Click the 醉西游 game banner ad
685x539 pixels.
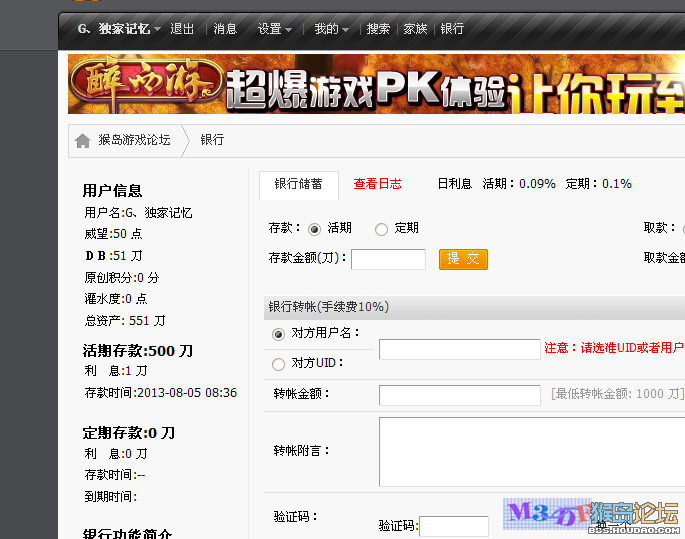[376, 84]
